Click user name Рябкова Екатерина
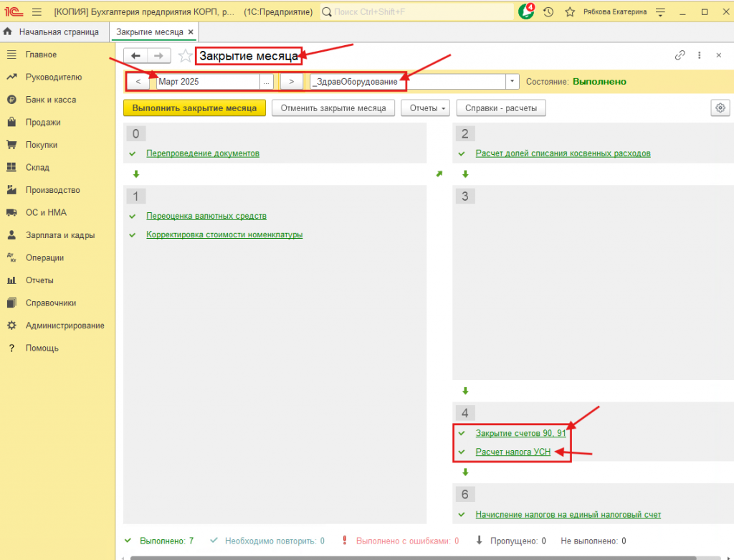734x560 pixels. [x=615, y=11]
